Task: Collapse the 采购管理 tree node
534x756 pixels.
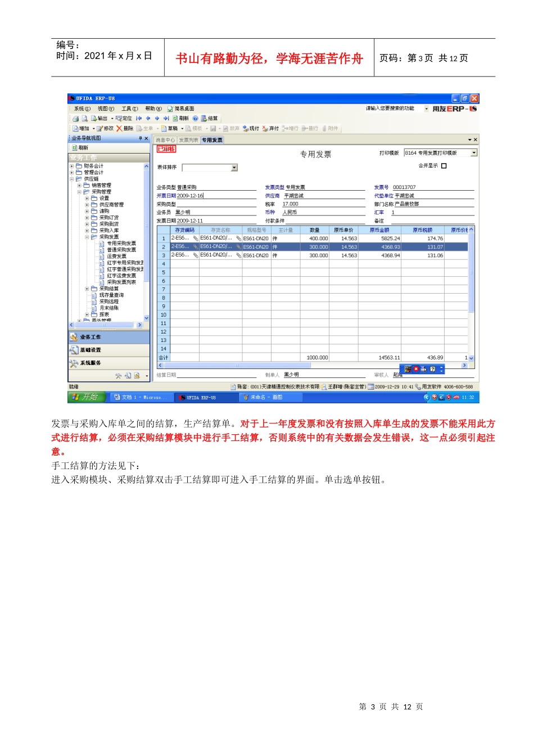Action: tap(79, 192)
